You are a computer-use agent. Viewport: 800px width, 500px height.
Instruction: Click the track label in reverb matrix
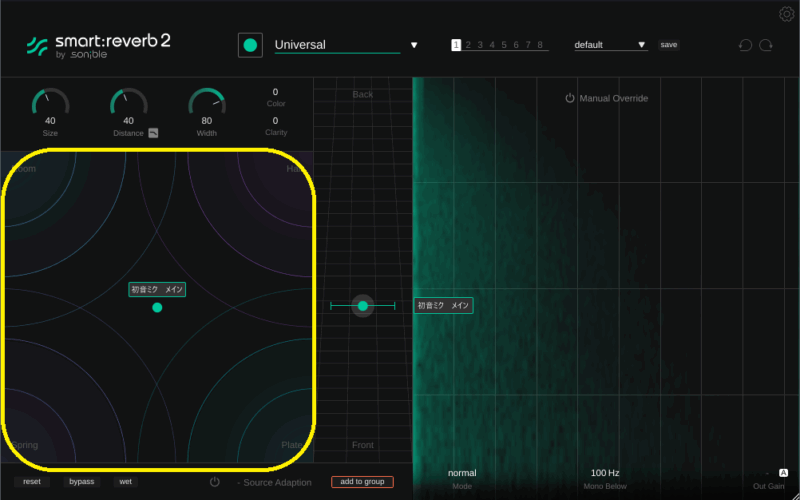coord(157,289)
